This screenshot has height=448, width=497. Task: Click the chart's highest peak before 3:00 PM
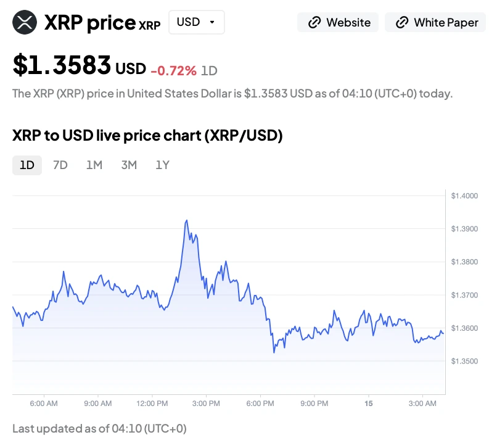click(186, 220)
